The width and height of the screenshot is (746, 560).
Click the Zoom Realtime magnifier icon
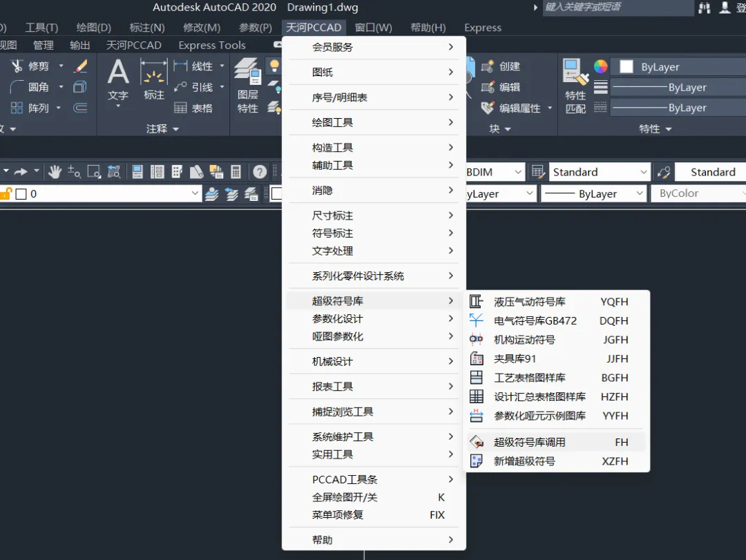pos(74,172)
